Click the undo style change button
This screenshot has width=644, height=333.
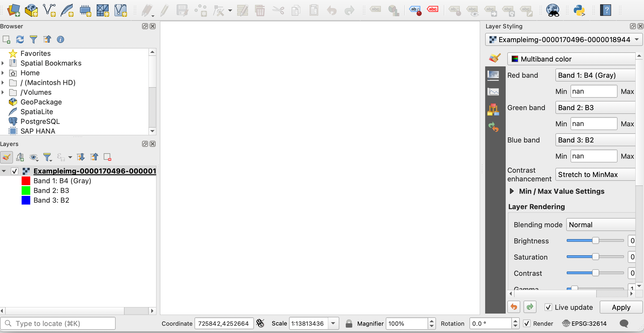514,307
